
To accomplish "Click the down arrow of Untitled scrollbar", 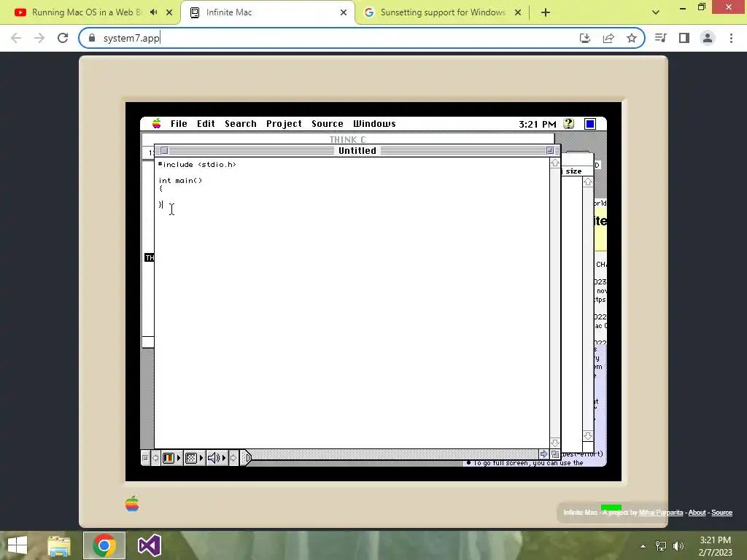I will [x=555, y=443].
